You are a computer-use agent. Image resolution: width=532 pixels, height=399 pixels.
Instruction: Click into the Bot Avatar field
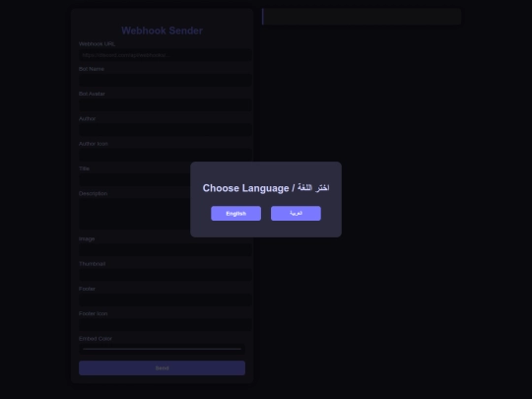pos(166,104)
